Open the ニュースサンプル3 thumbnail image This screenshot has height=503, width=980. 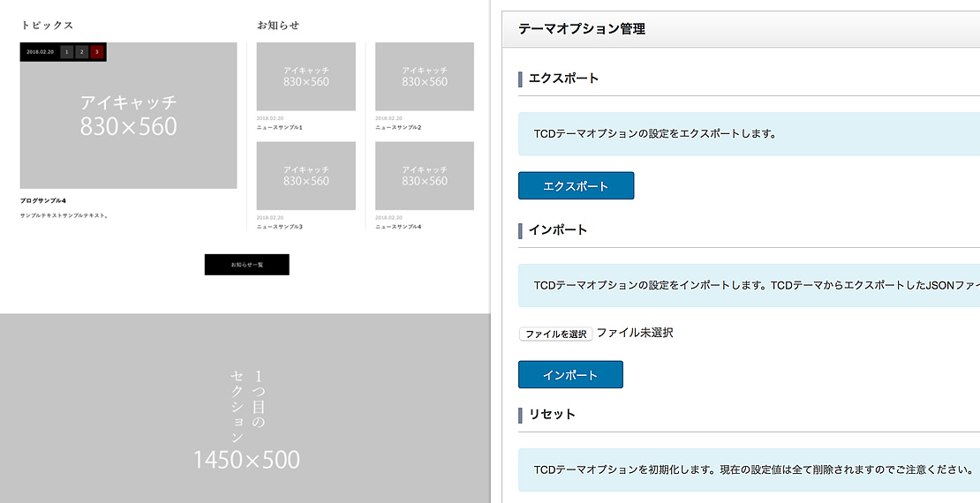tap(305, 176)
